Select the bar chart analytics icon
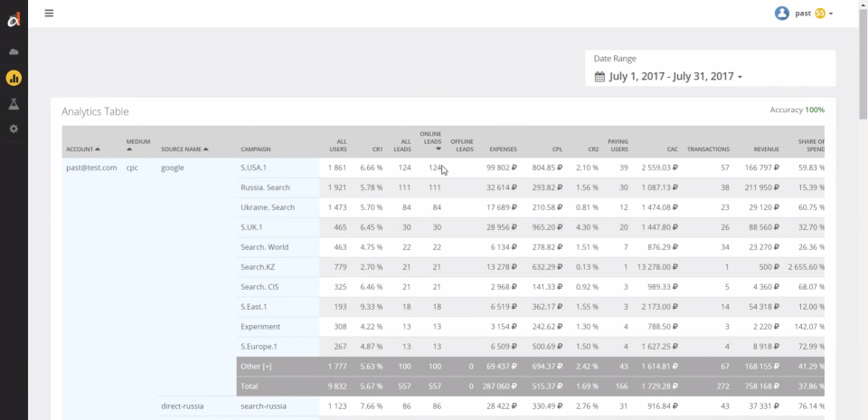This screenshot has width=868, height=420. point(14,78)
